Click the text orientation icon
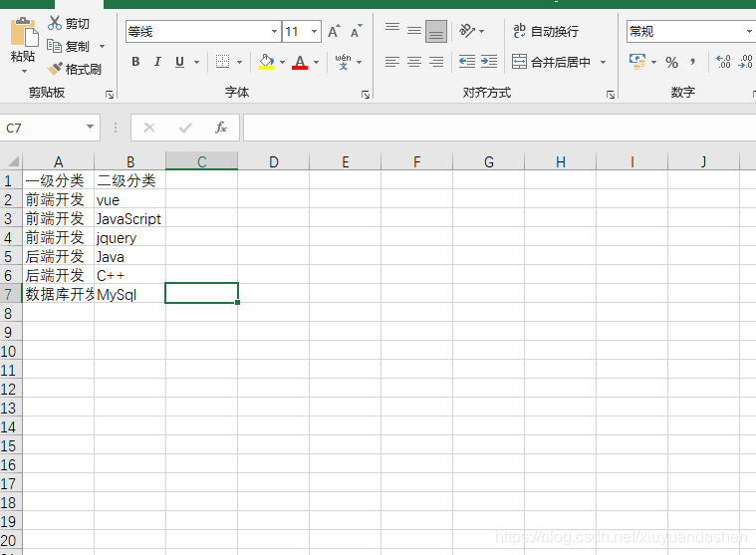 click(467, 31)
